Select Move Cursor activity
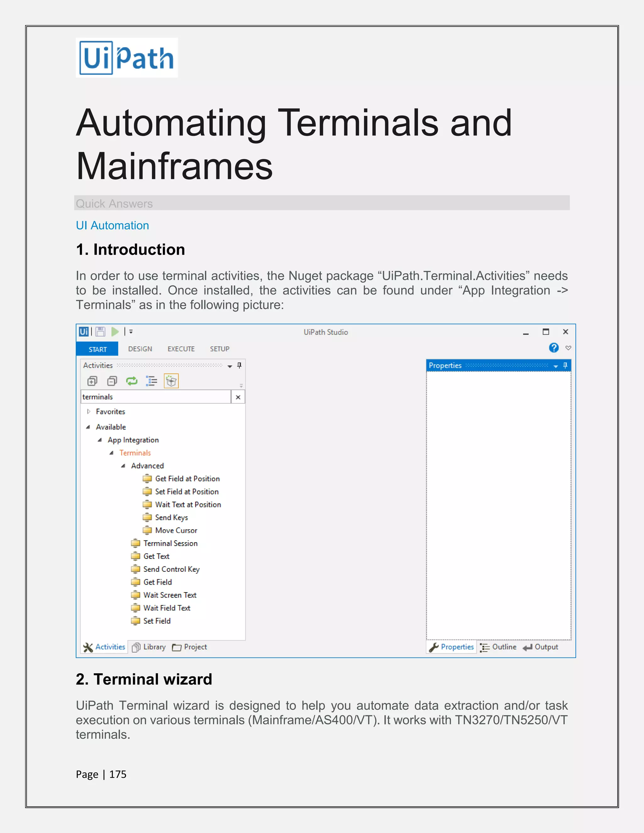 pos(170,531)
